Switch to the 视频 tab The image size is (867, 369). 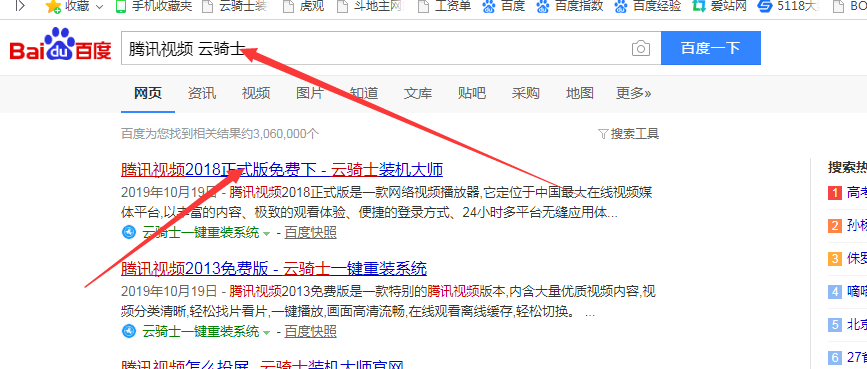pos(256,93)
